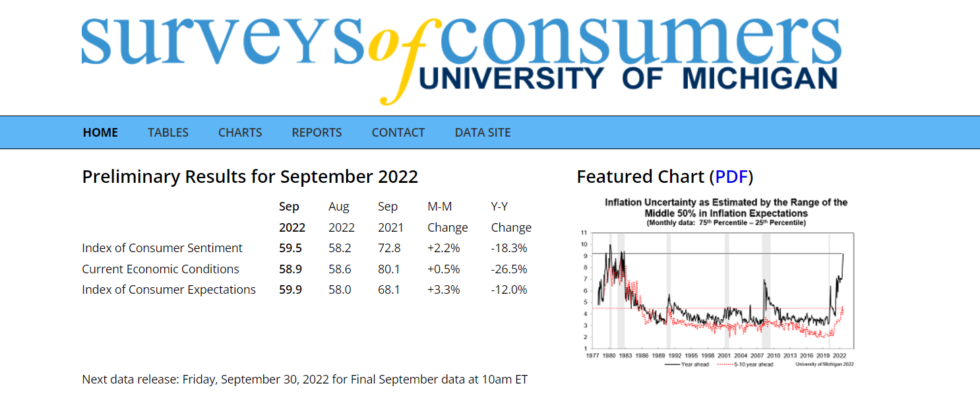Open the CHARTS navigation item
This screenshot has width=980, height=404.
(x=240, y=133)
